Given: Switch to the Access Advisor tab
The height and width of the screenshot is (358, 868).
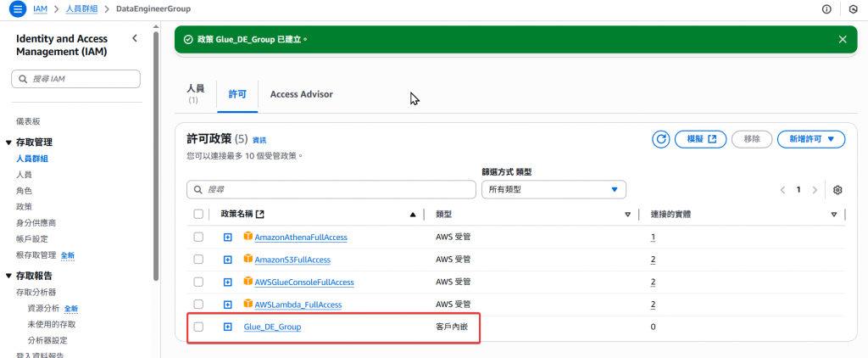Looking at the screenshot, I should click(x=302, y=94).
